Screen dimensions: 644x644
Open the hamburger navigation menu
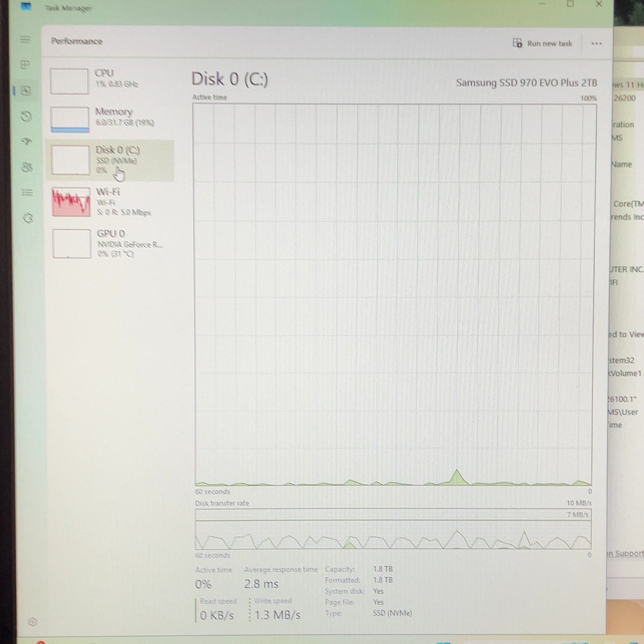click(x=25, y=39)
